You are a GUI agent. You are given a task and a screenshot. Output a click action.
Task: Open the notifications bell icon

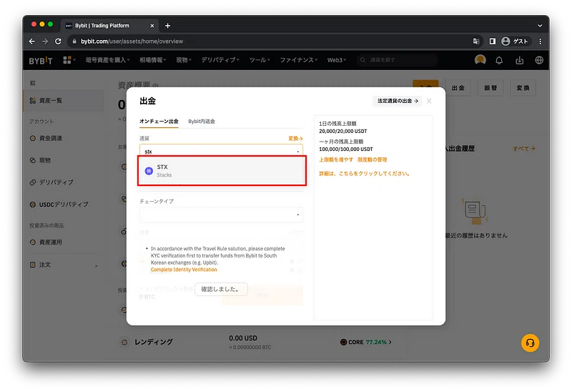tap(499, 60)
